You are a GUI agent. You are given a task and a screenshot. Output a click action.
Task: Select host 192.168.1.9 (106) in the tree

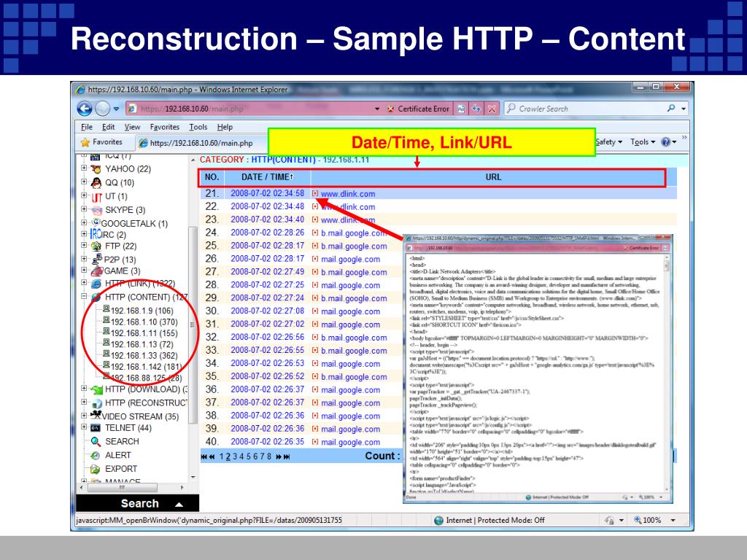142,311
